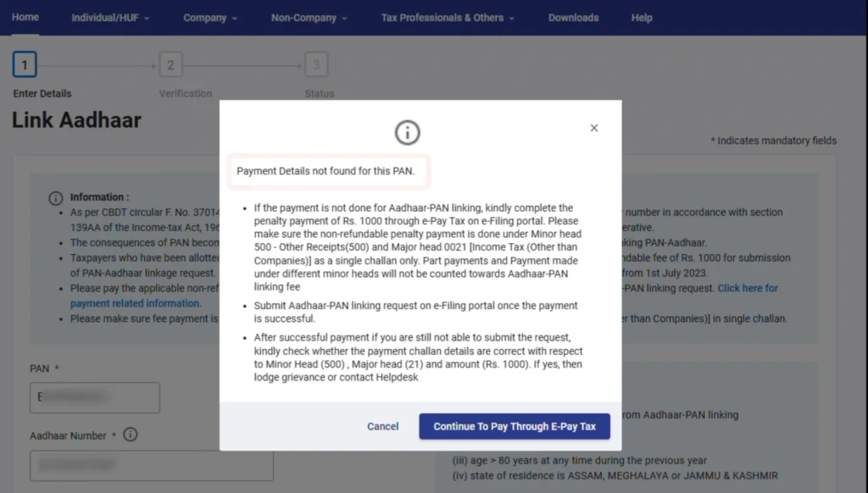Go to the Downloads menu item
This screenshot has height=493, width=868.
[573, 18]
